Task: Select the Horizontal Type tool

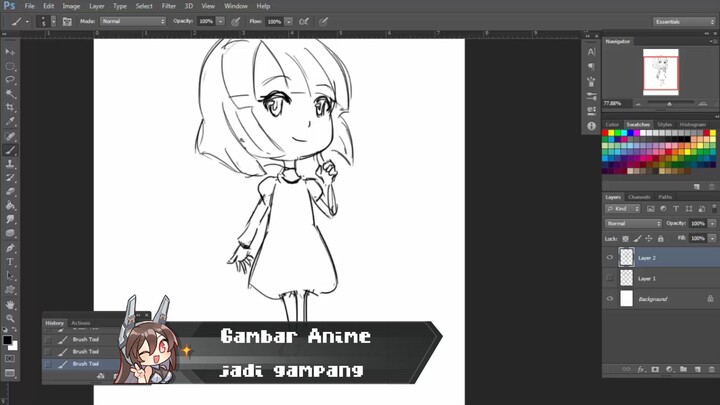Action: point(10,262)
